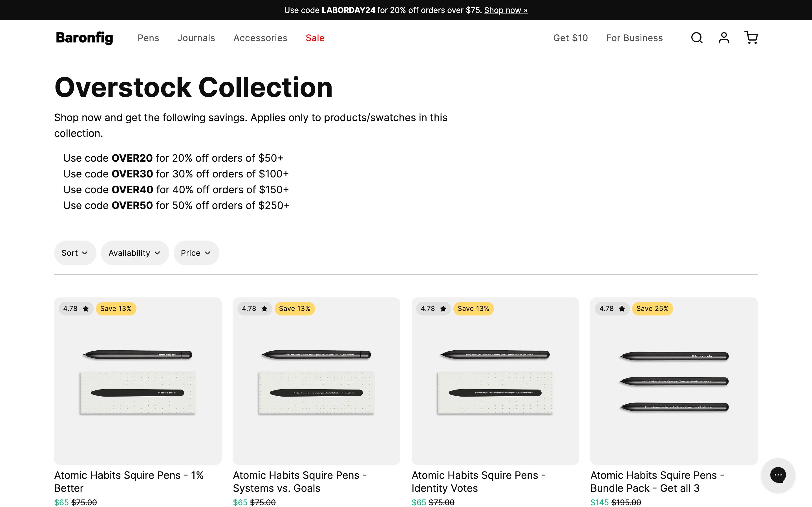Click the Shop now link in the banner

(x=505, y=10)
